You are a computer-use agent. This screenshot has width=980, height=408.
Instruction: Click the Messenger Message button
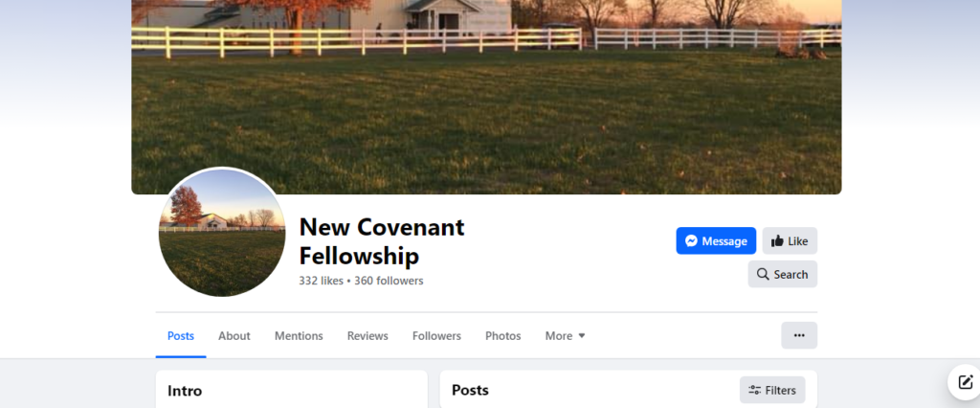(716, 241)
